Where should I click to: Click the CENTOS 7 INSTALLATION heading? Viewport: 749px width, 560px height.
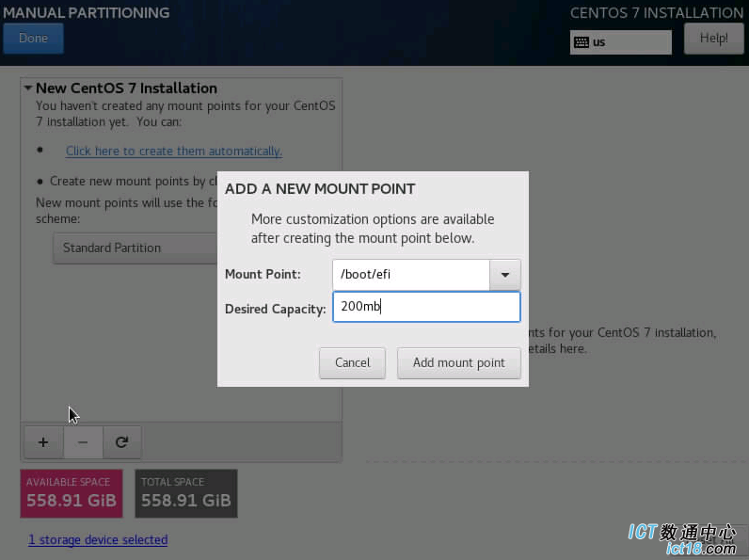point(657,13)
